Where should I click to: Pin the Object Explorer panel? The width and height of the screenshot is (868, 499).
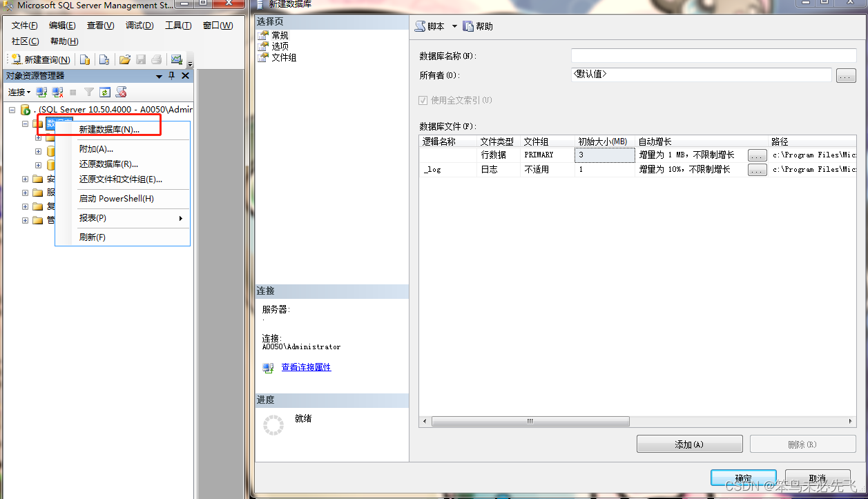click(172, 76)
